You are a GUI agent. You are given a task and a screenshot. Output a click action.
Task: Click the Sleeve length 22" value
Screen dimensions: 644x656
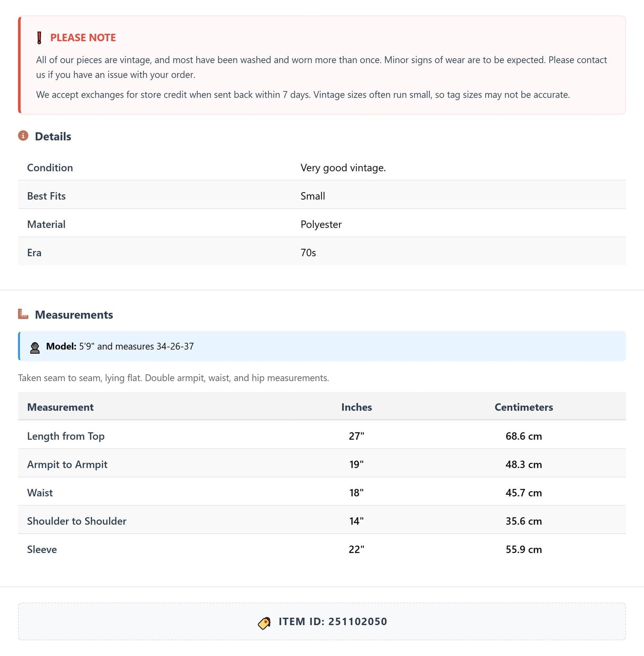pyautogui.click(x=357, y=549)
